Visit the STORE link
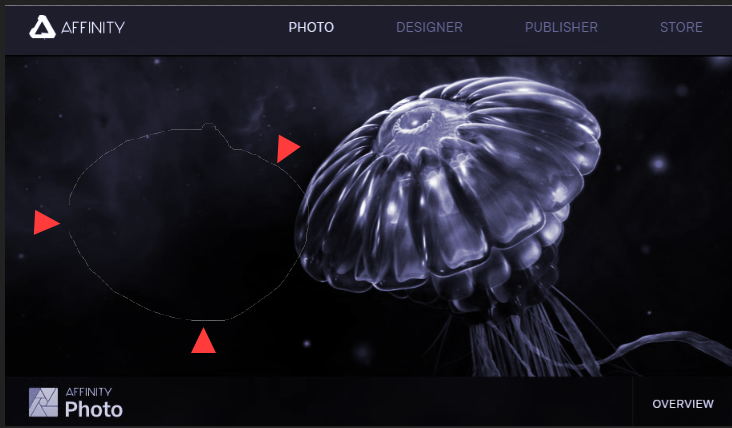The height and width of the screenshot is (428, 732). pos(681,28)
